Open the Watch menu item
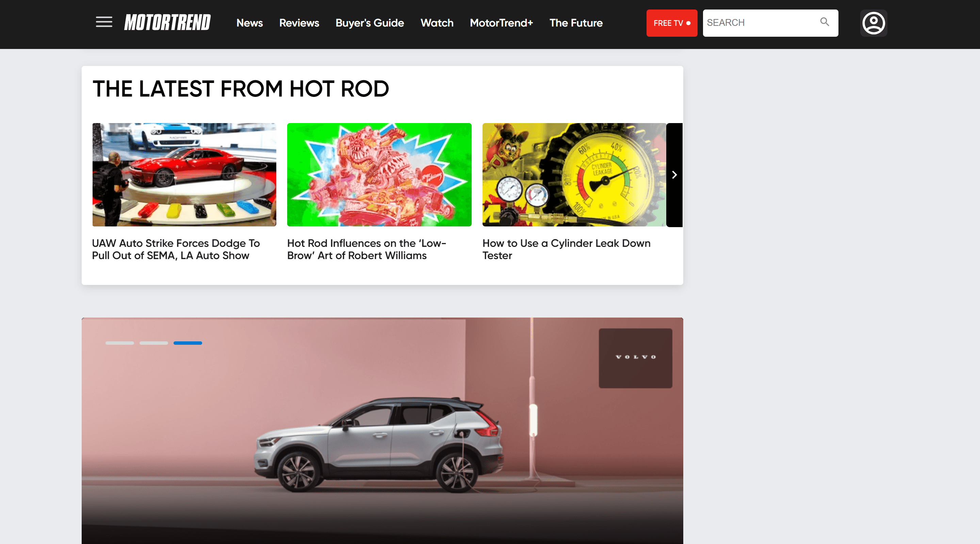The image size is (980, 544). [437, 23]
